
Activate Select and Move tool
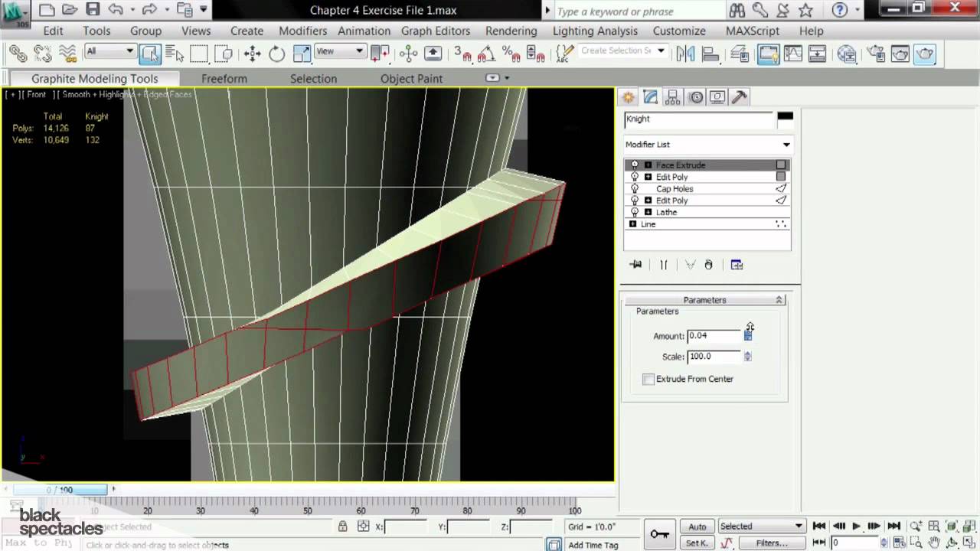[252, 54]
